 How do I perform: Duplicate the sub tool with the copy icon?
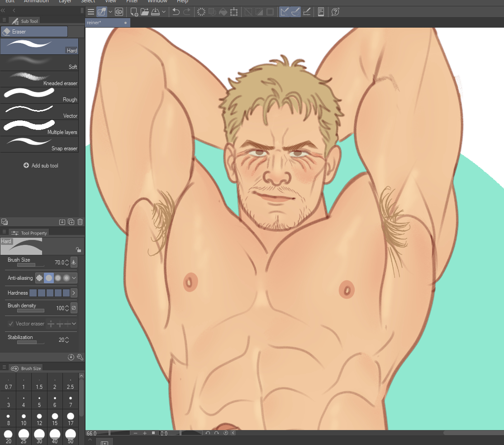tap(71, 222)
